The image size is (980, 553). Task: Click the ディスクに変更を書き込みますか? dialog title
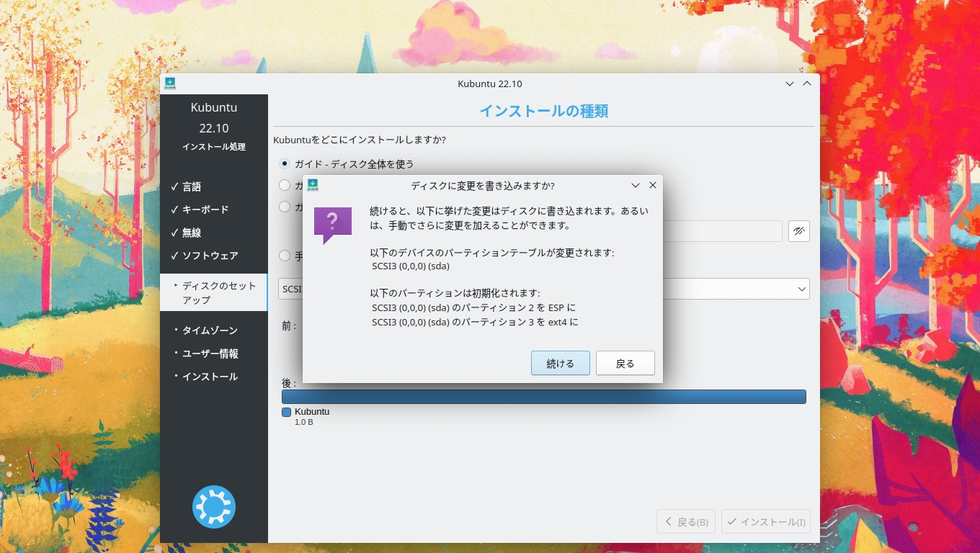coord(483,185)
